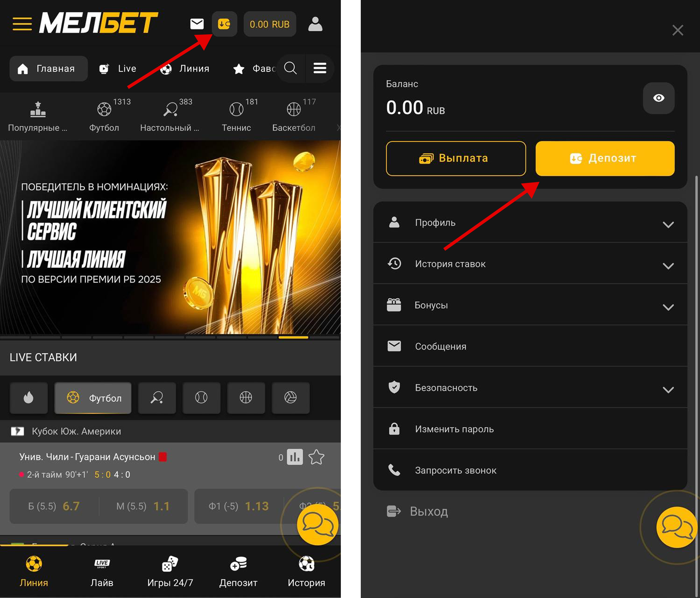Select the fire popular live filter
The height and width of the screenshot is (598, 700).
(x=29, y=398)
